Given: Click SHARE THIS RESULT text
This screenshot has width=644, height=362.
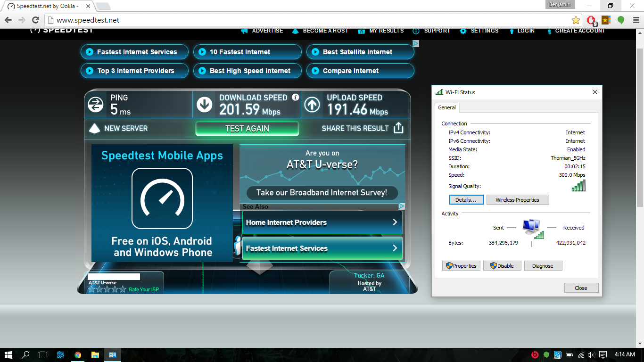Looking at the screenshot, I should click(355, 128).
